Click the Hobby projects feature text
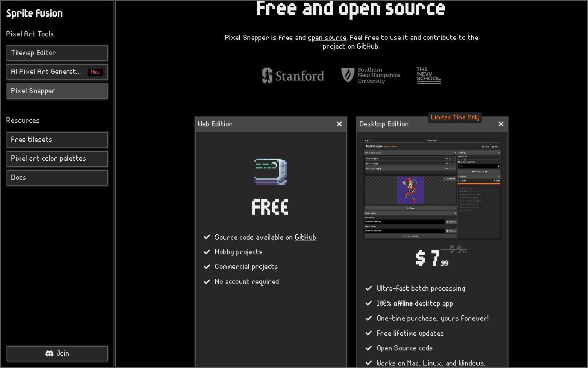 [x=238, y=252]
